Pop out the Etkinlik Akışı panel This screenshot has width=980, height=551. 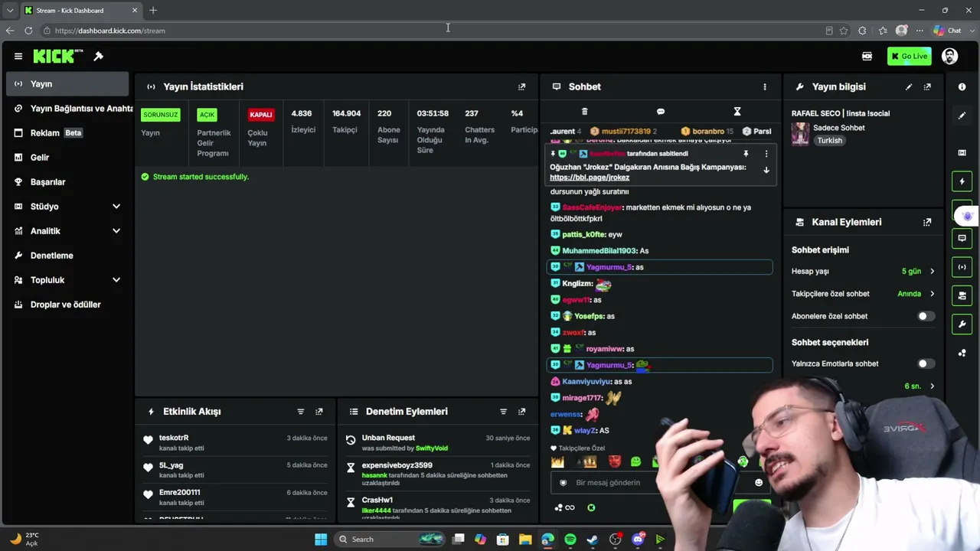point(319,411)
